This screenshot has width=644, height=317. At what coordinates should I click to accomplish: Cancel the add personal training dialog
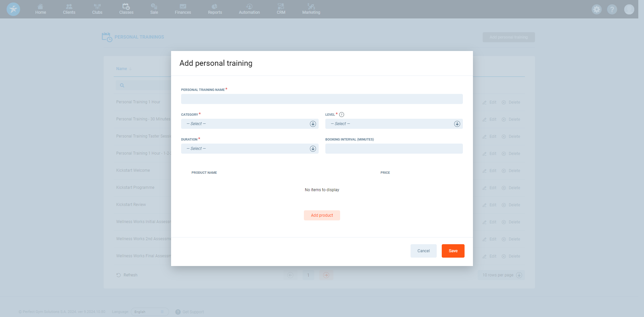(423, 251)
